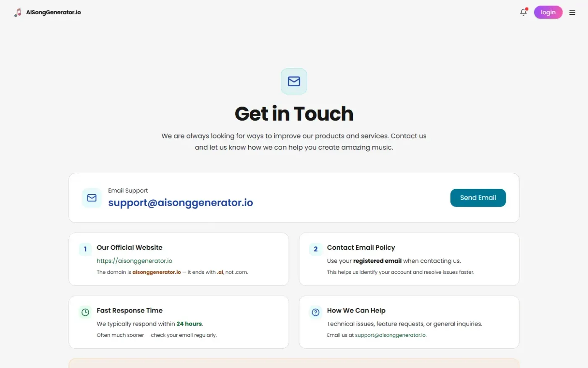Click the envelope icon beside Email Support

pos(92,198)
